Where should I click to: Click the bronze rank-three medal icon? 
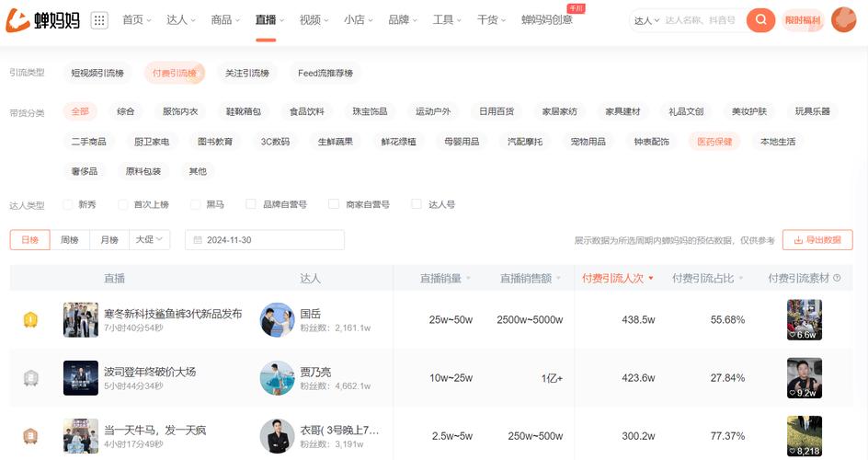coord(30,436)
